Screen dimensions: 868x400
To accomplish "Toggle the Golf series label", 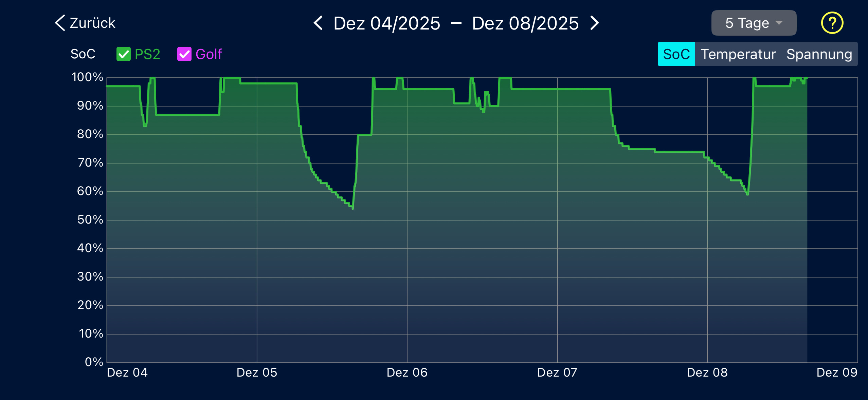I will [x=209, y=54].
